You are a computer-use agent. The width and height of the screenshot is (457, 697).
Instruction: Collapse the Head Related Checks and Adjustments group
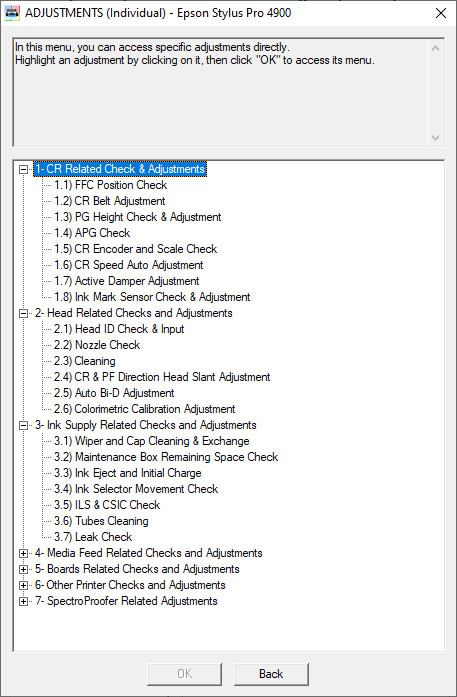(x=23, y=313)
